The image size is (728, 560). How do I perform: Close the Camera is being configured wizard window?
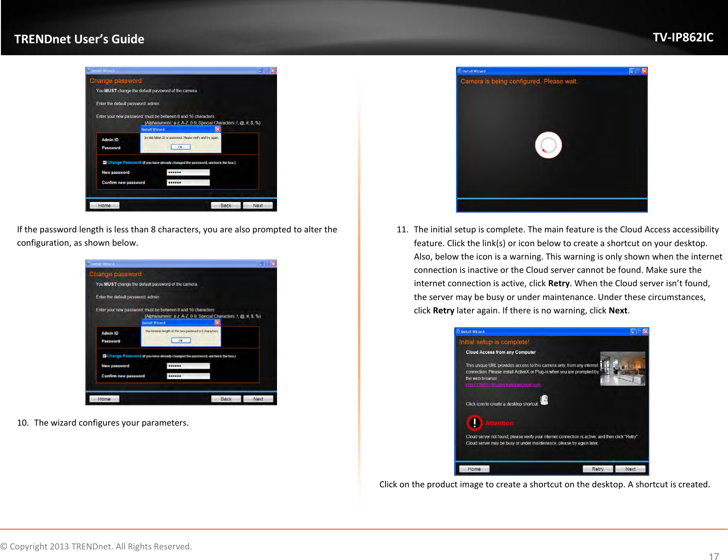click(644, 71)
